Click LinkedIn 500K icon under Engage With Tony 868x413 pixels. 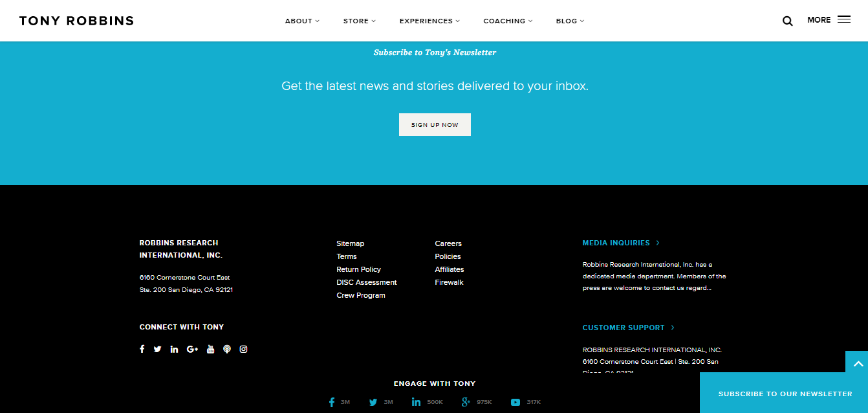click(416, 402)
